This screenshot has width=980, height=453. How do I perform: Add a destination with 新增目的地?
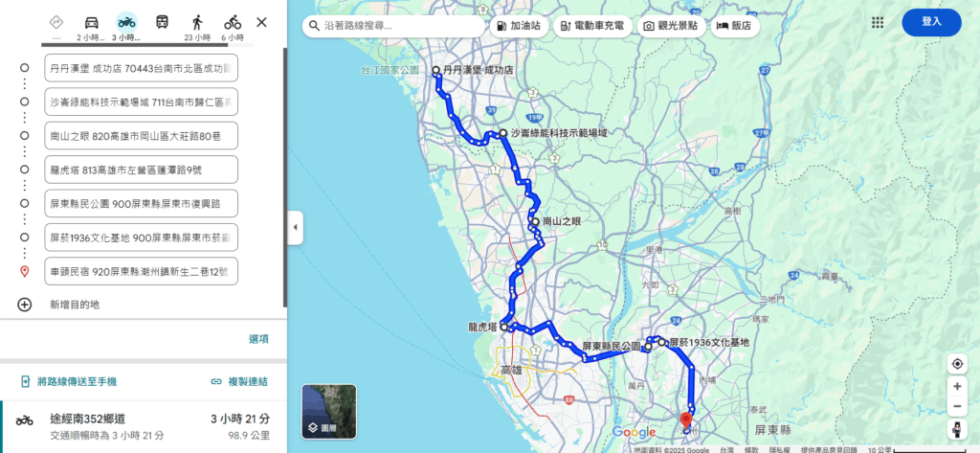pos(75,305)
